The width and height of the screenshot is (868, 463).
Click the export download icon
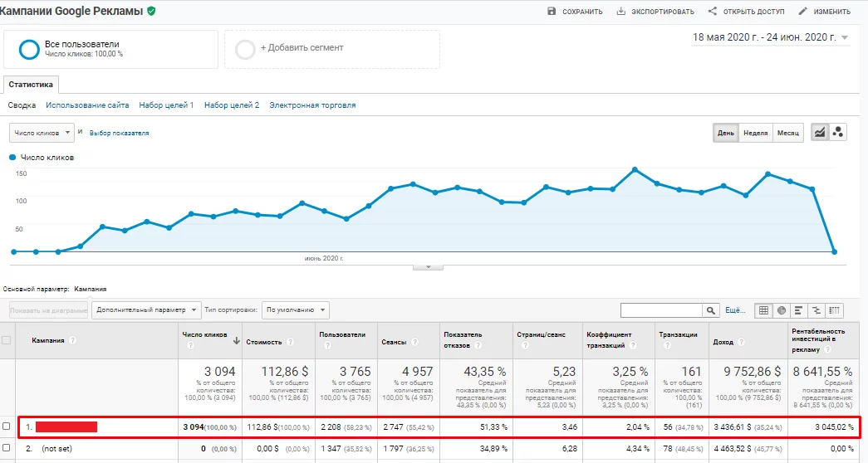point(621,11)
